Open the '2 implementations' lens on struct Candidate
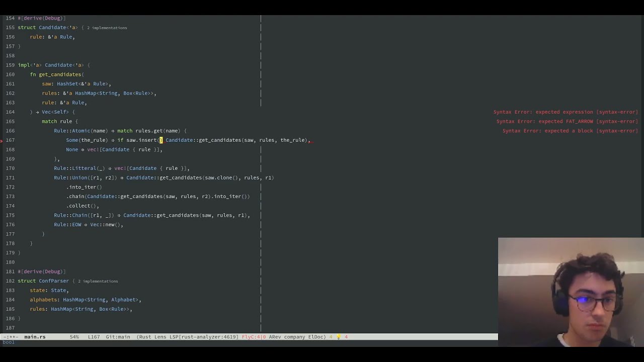The height and width of the screenshot is (362, 644). pos(107,28)
